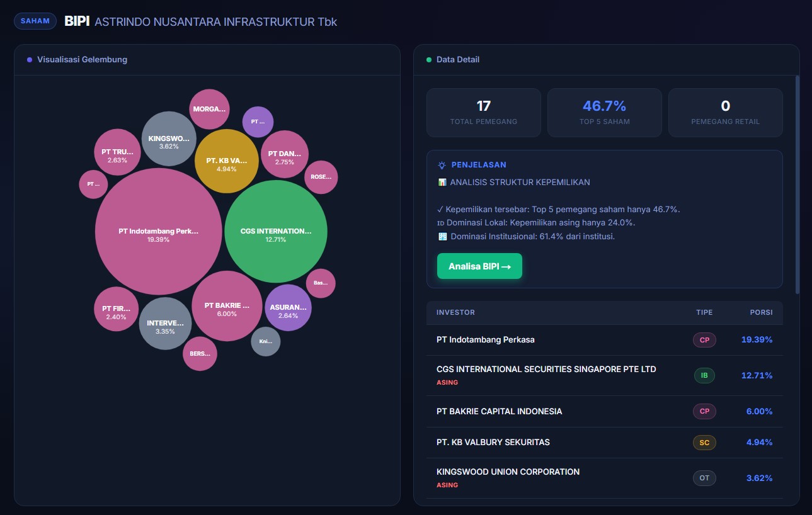Open the PT BAKRIE CAPITAL INDONESIA row
The height and width of the screenshot is (515, 812).
pos(605,412)
